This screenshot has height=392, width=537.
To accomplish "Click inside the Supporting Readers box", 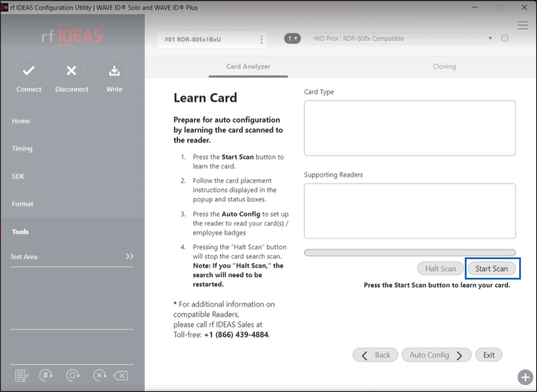I will [410, 211].
